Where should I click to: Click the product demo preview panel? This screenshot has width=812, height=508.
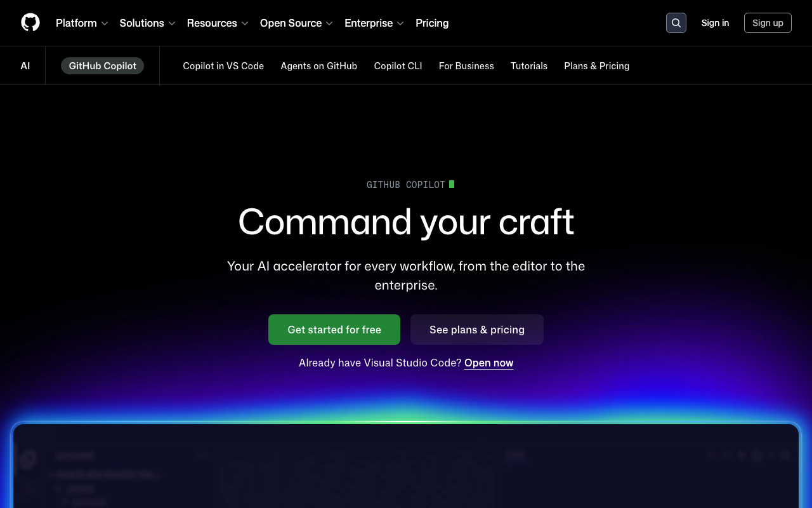pos(406,470)
